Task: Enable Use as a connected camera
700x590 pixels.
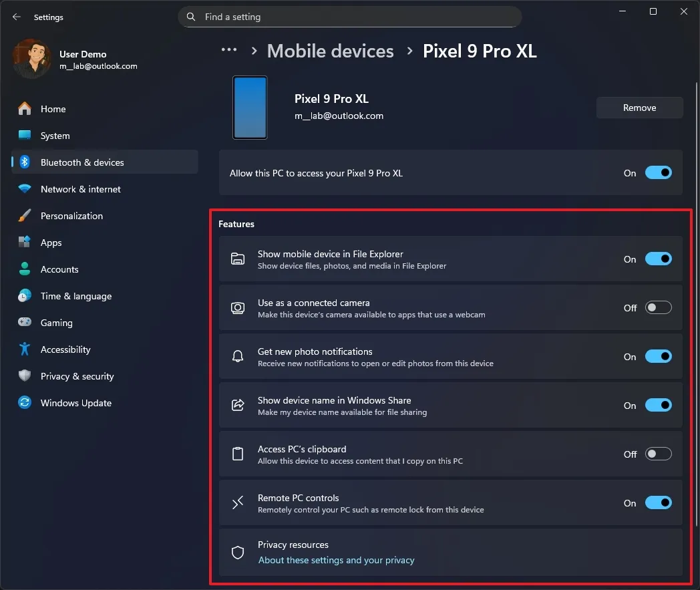Action: click(x=658, y=308)
